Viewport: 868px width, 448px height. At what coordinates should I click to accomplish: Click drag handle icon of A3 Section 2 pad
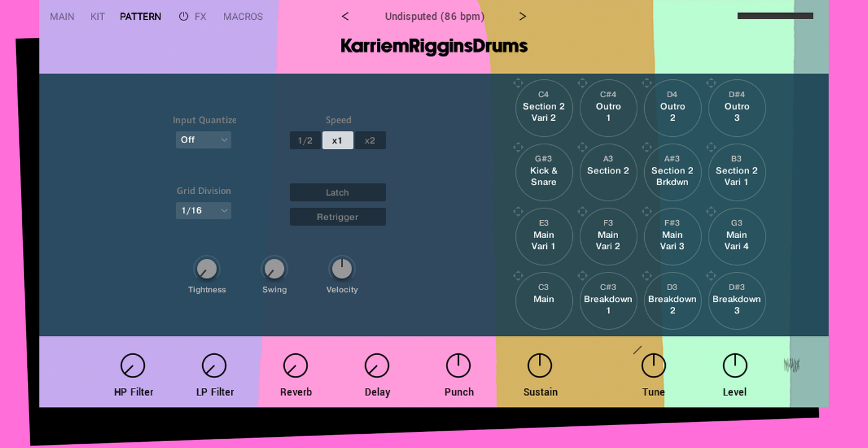pyautogui.click(x=583, y=147)
